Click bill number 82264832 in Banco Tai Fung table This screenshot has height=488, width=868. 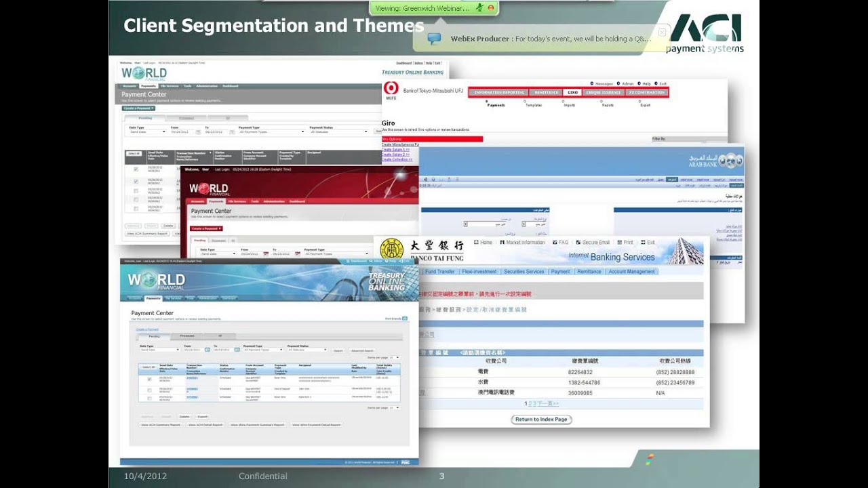580,372
